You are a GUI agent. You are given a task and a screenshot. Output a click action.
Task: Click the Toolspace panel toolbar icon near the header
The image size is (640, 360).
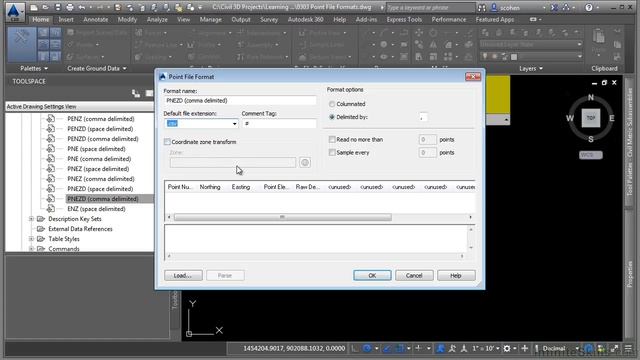[136, 93]
